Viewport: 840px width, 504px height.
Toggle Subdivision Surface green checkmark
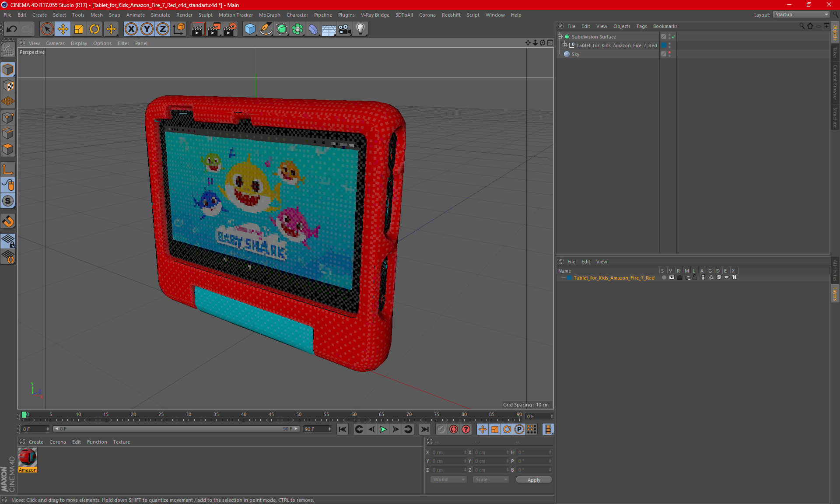point(674,37)
